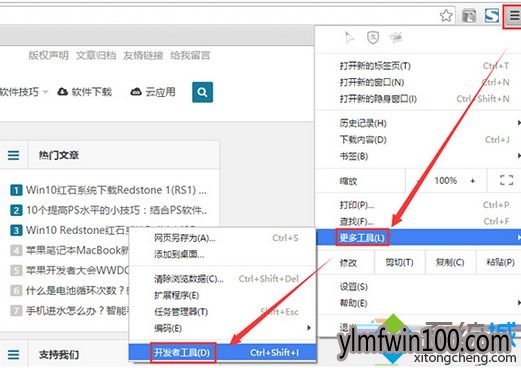Select 开发者工具(D)
Image resolution: width=521 pixels, height=368 pixels.
[222, 352]
